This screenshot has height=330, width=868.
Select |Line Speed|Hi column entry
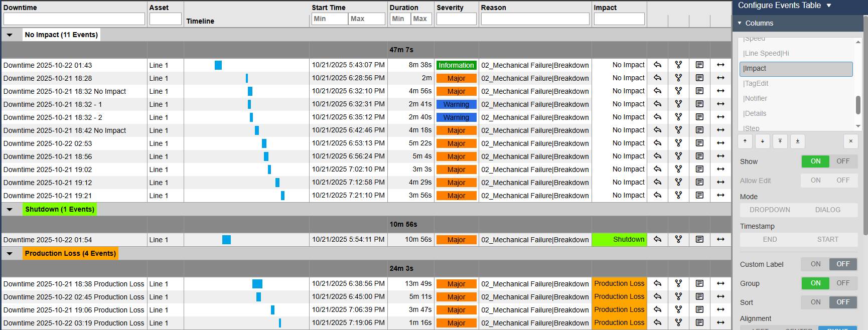click(x=796, y=54)
